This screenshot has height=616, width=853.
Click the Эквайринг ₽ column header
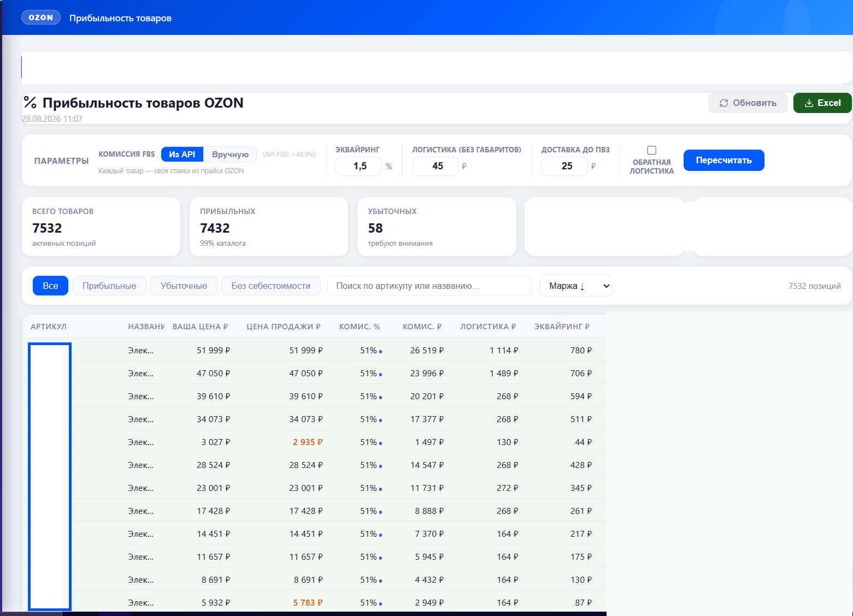coord(562,327)
